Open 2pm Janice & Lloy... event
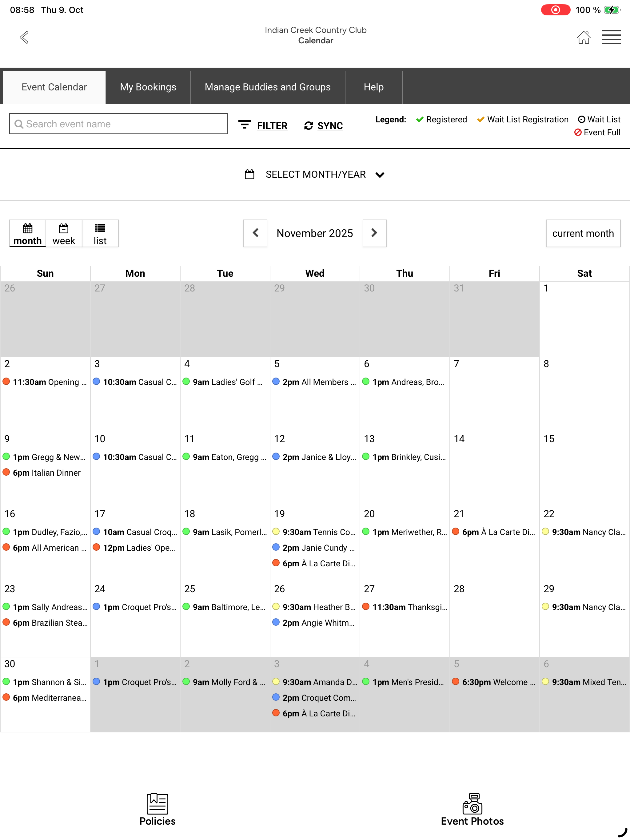 pos(315,457)
